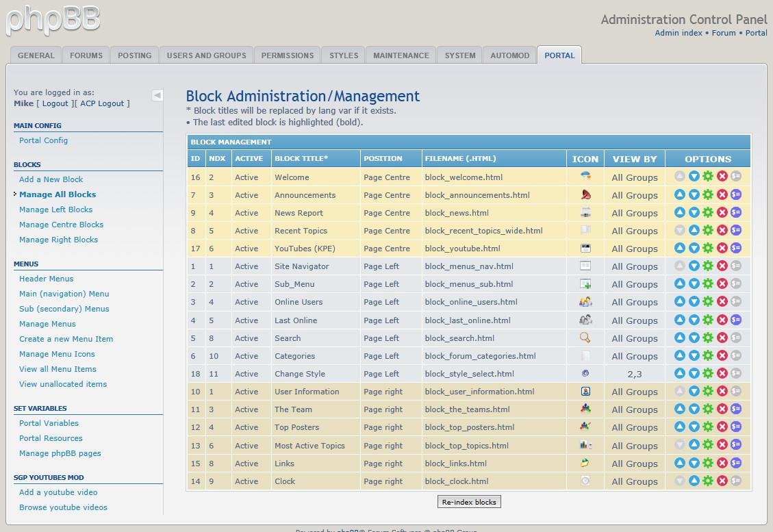Delete the Top Posters block

click(724, 427)
